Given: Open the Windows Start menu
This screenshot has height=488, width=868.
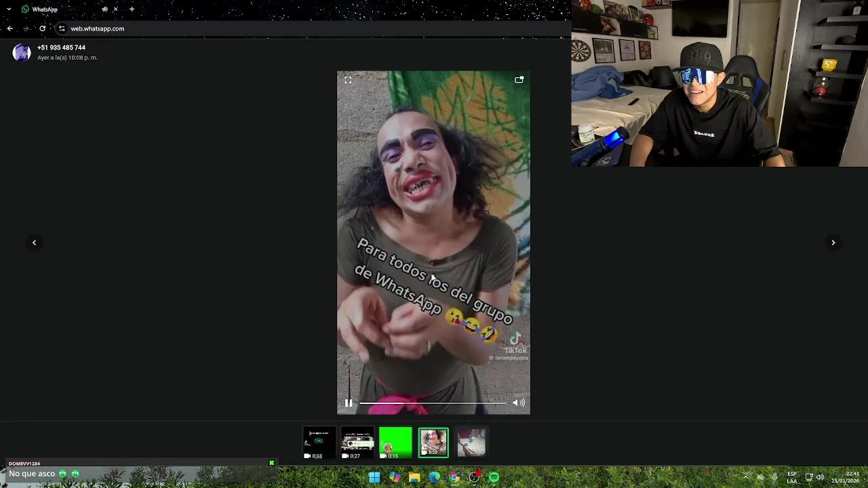Looking at the screenshot, I should 374,478.
